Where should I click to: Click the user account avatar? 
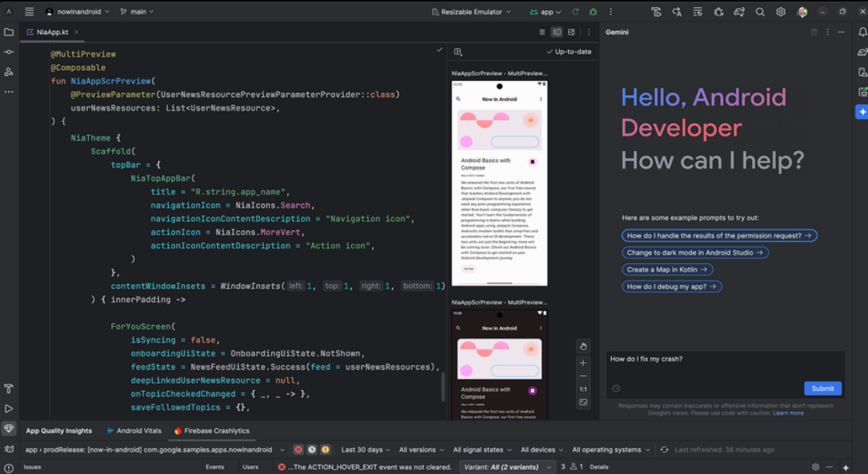click(x=802, y=12)
